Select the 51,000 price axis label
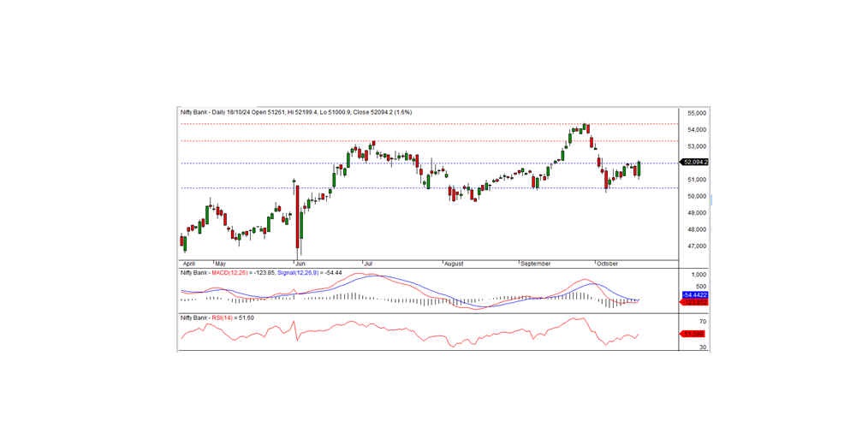The image size is (868, 445). 697,180
